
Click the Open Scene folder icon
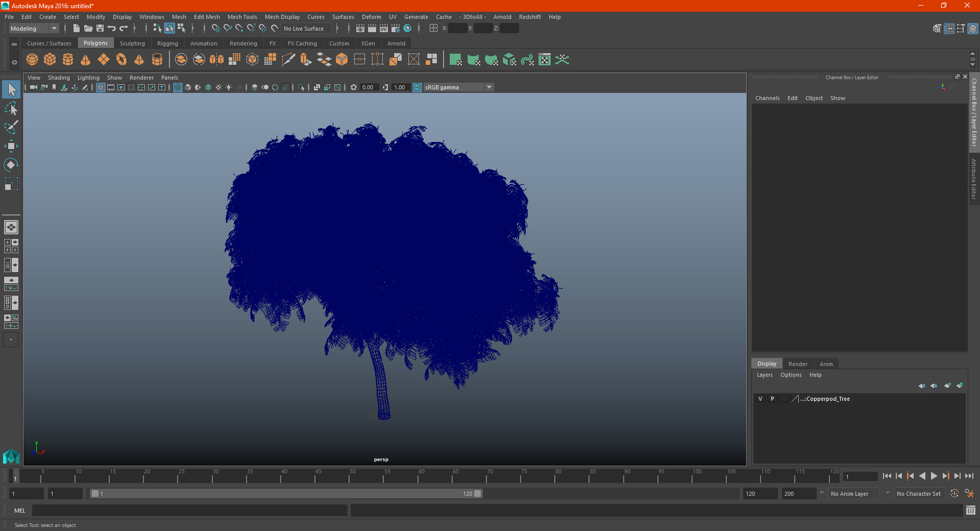click(x=88, y=29)
